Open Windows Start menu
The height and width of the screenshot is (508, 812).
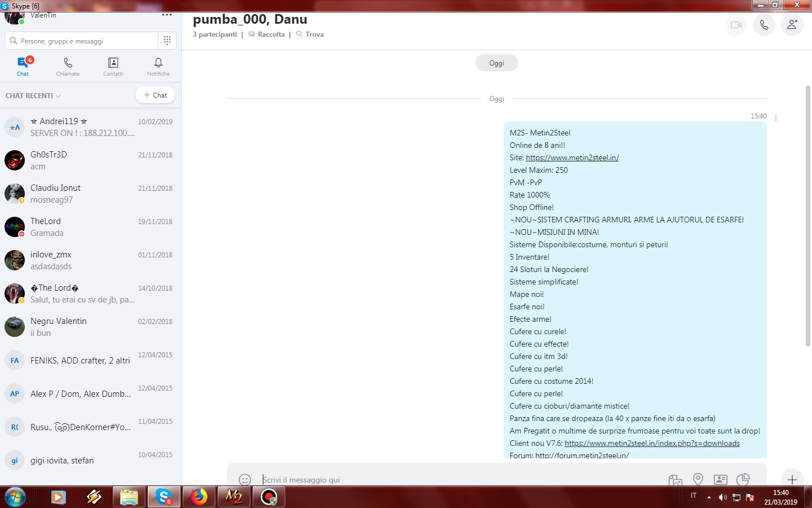15,497
